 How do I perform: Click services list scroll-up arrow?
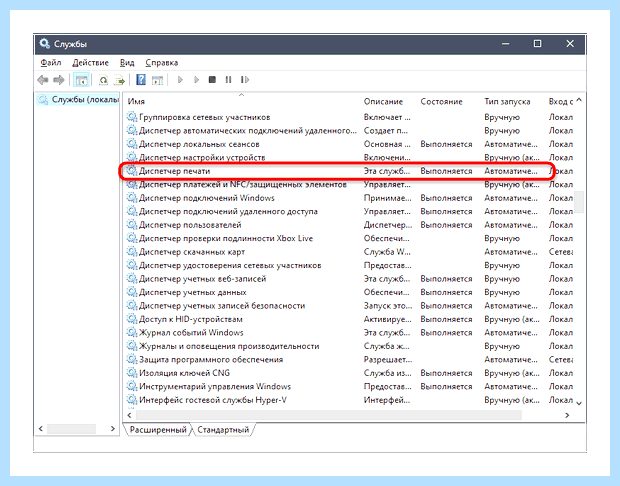point(579,100)
